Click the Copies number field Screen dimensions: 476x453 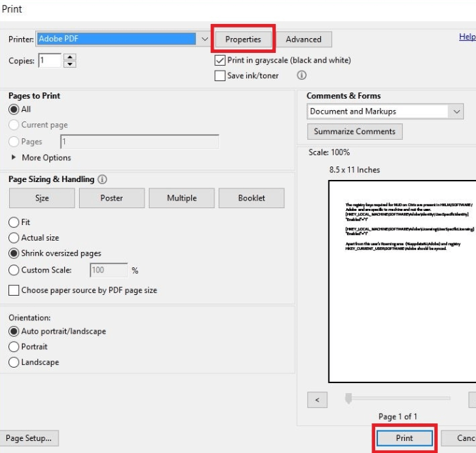click(x=50, y=61)
